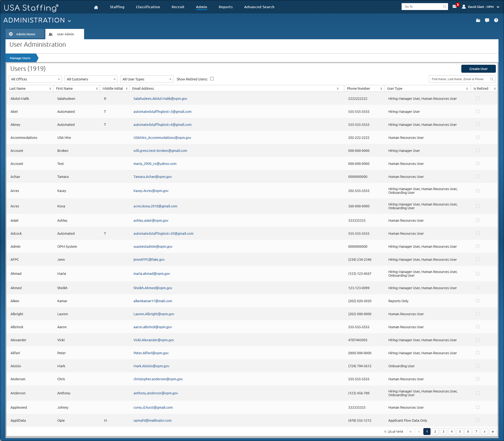This screenshot has height=441, width=504.
Task: Sort by Email Address column arrows
Action: click(x=338, y=89)
